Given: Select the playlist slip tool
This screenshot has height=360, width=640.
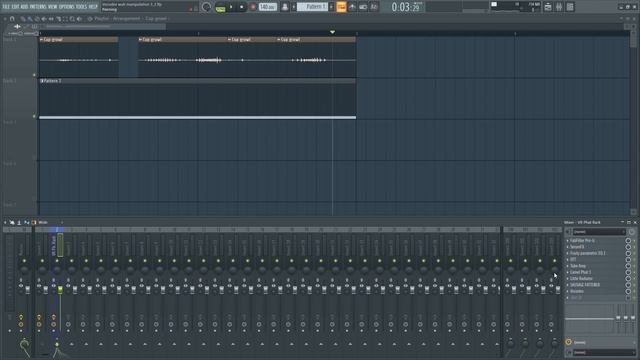Looking at the screenshot, I should [x=51, y=19].
